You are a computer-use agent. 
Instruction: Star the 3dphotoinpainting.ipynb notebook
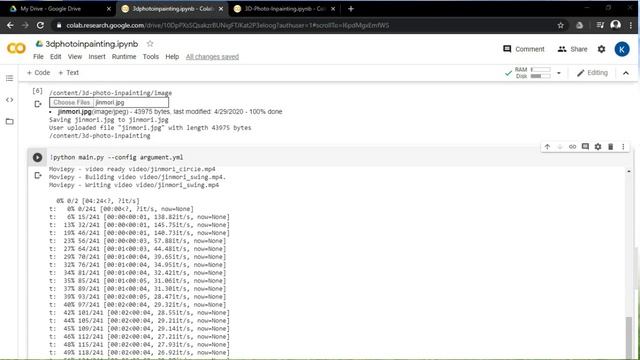pyautogui.click(x=150, y=44)
